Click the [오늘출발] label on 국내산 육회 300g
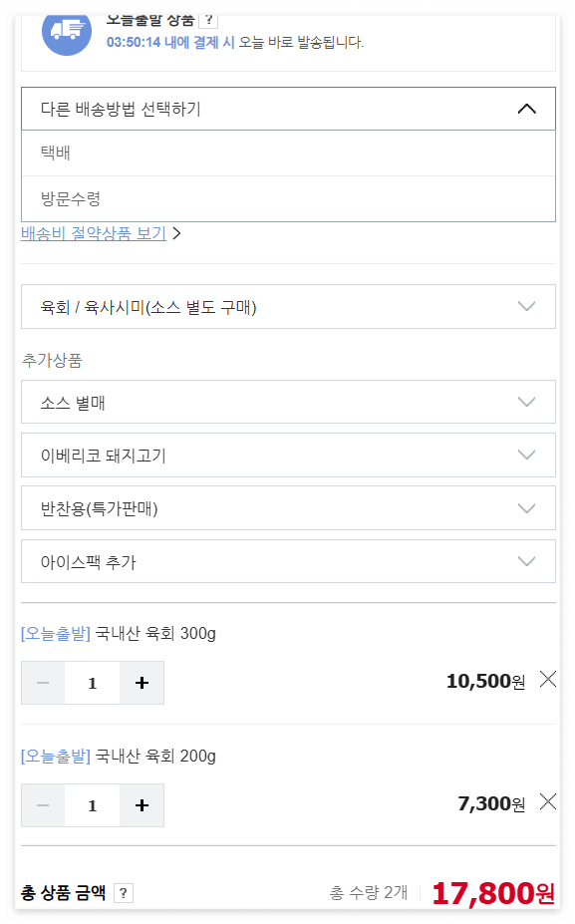The width and height of the screenshot is (575, 924). point(54,633)
